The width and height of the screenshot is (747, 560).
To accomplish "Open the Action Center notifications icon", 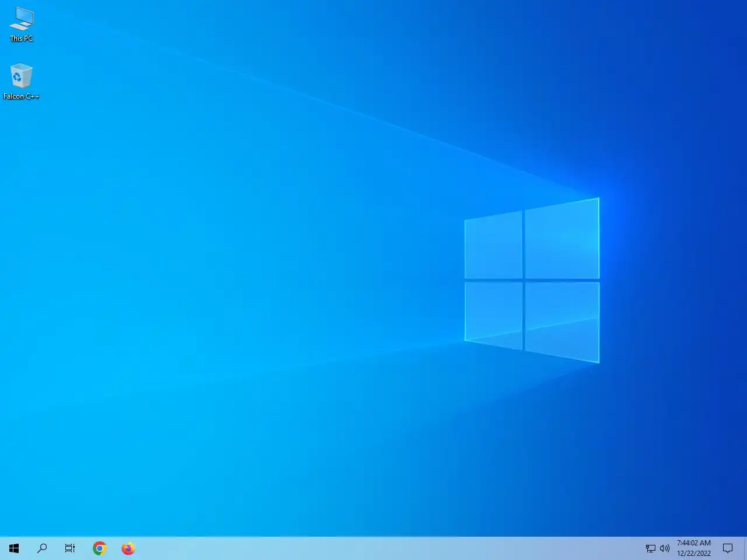I will (x=728, y=548).
